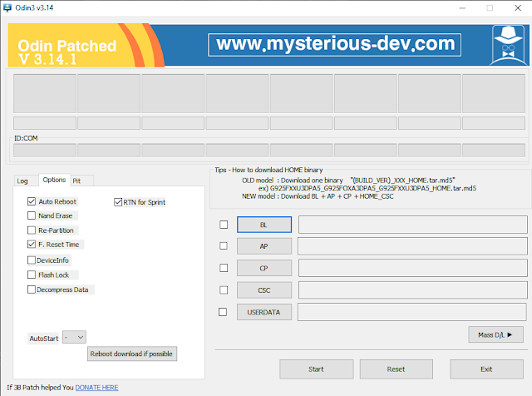This screenshot has width=532, height=396.
Task: Click the Reset button
Action: tap(396, 369)
